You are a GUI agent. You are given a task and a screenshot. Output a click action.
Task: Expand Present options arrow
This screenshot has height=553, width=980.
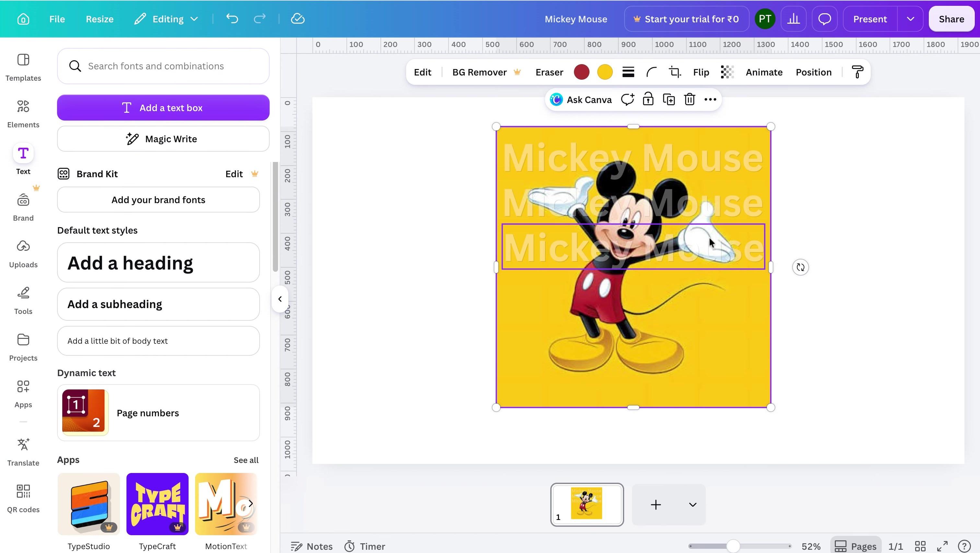click(x=910, y=19)
